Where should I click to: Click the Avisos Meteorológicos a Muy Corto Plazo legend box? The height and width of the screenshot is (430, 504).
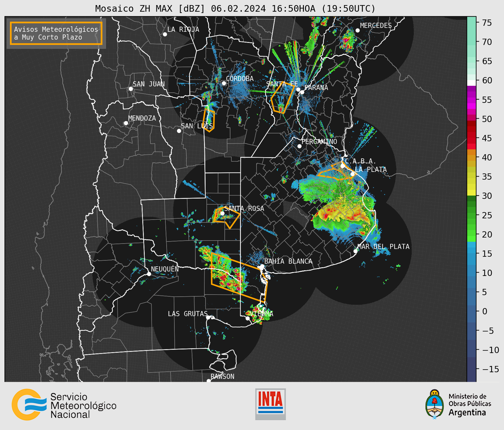56,33
